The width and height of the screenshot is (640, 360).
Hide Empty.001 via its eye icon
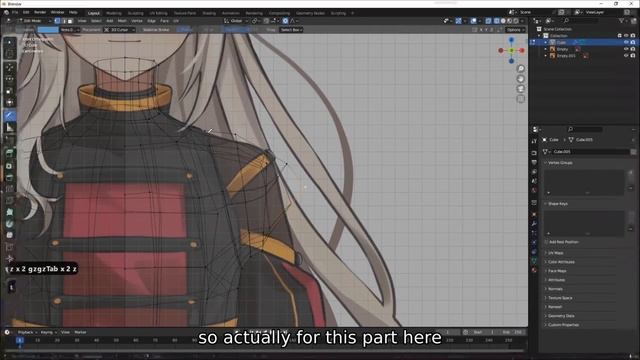[626, 56]
